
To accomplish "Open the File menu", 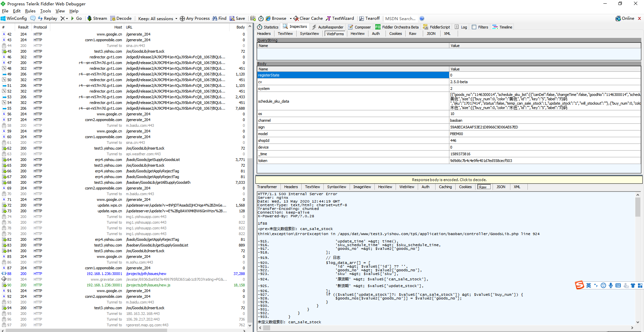I will coord(5,11).
